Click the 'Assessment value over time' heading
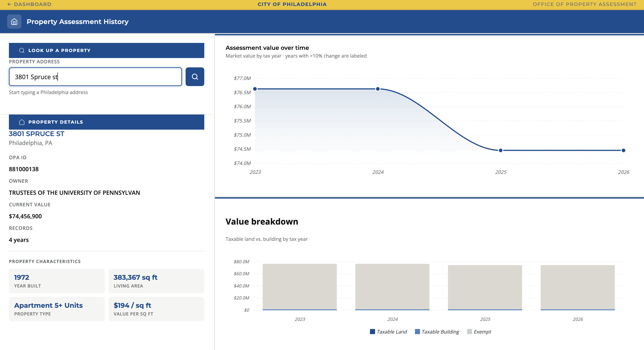This screenshot has width=644, height=350. click(x=267, y=48)
